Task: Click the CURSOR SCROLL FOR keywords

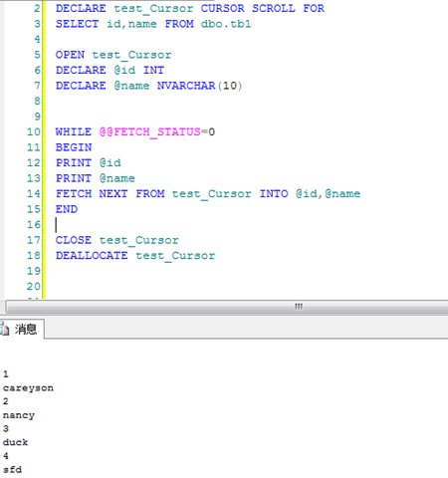Action: [263, 8]
